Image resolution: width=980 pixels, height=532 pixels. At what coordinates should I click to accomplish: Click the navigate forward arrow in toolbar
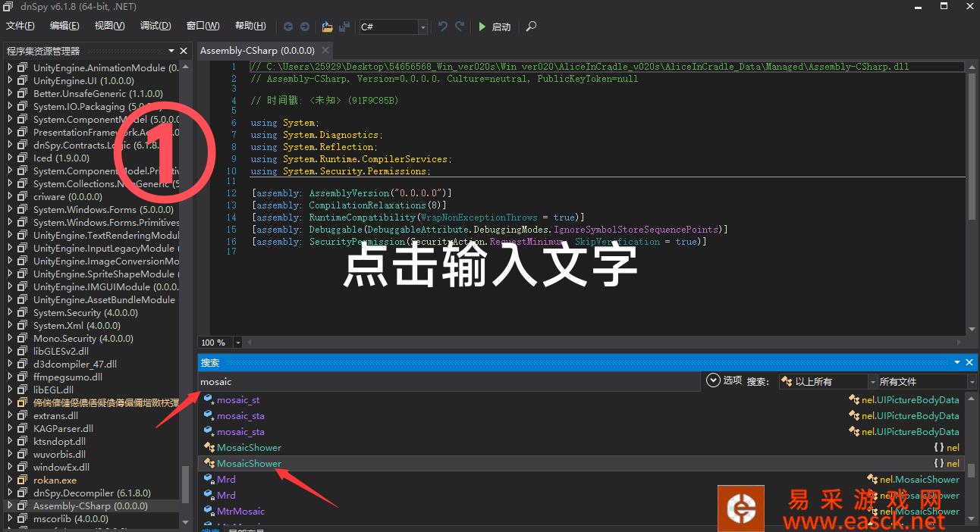[305, 27]
